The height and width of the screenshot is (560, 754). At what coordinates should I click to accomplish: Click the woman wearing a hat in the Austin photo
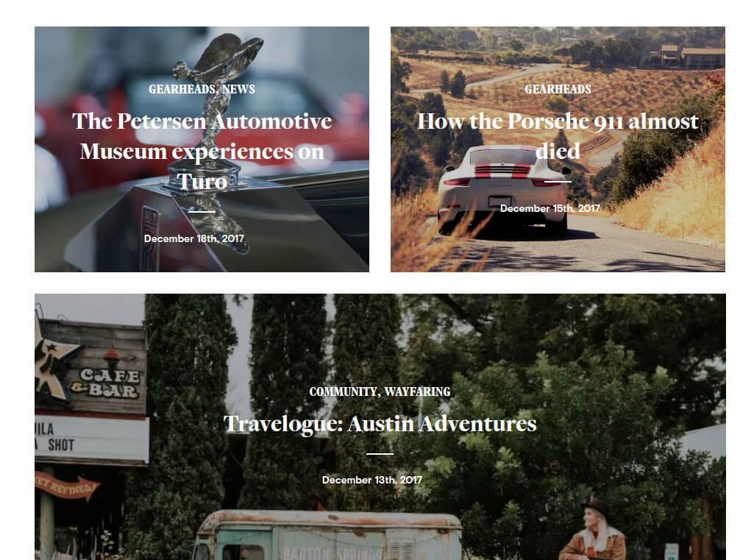594,530
